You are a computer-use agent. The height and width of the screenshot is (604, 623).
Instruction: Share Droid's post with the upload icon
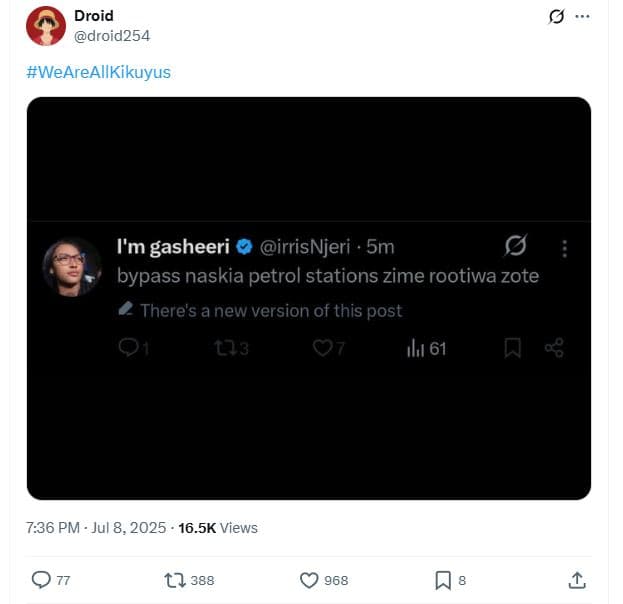point(576,580)
